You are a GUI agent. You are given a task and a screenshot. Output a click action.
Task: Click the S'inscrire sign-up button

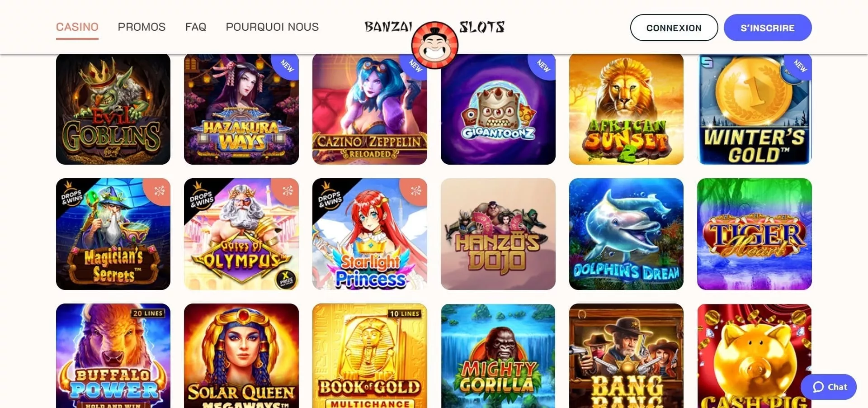(x=768, y=28)
